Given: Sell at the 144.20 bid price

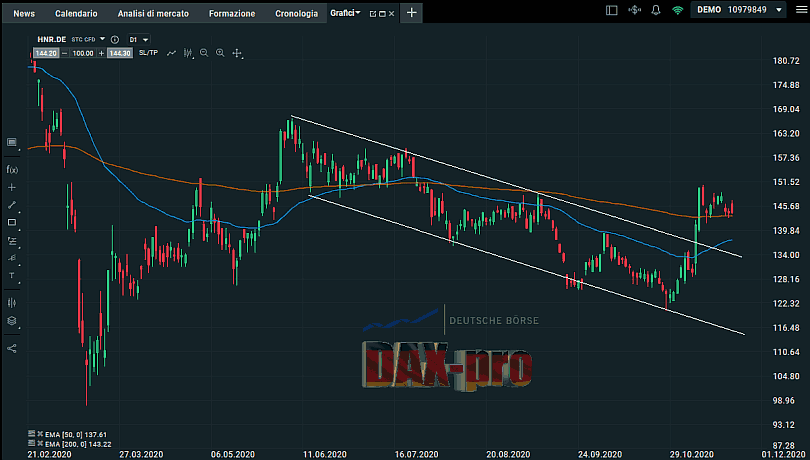Looking at the screenshot, I should click(46, 53).
